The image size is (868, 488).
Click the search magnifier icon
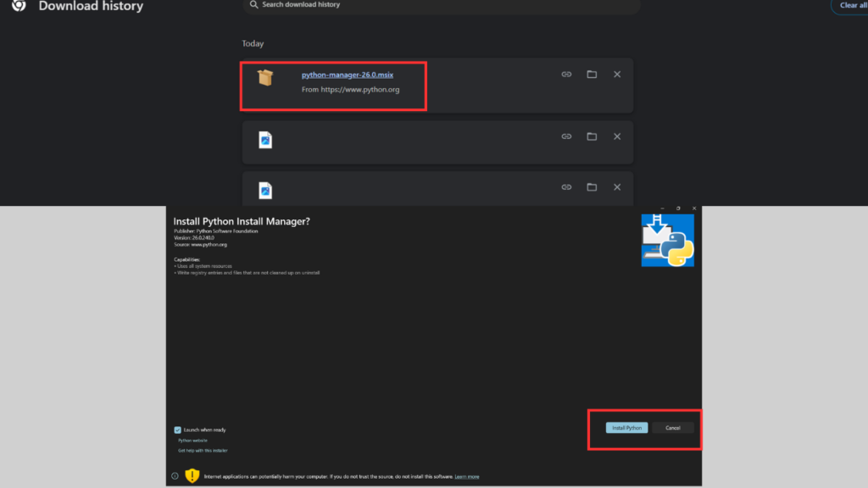253,4
